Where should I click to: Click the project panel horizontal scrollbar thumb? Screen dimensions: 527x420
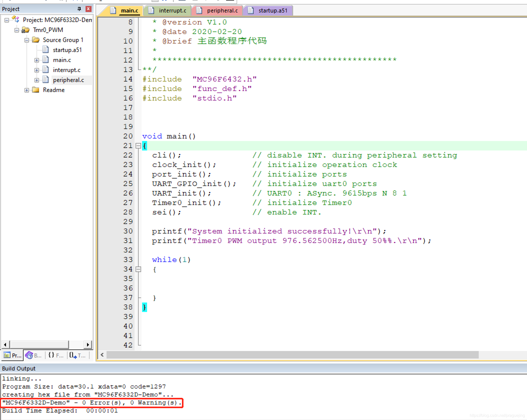[x=39, y=344]
